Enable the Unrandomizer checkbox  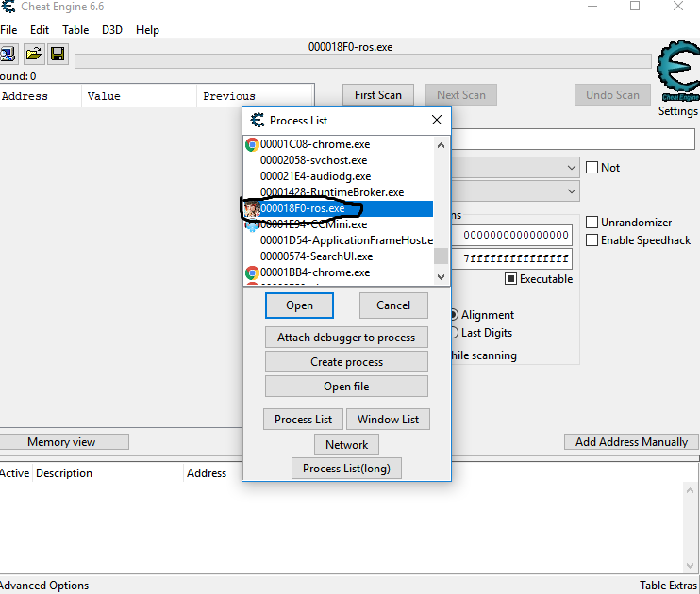[592, 222]
